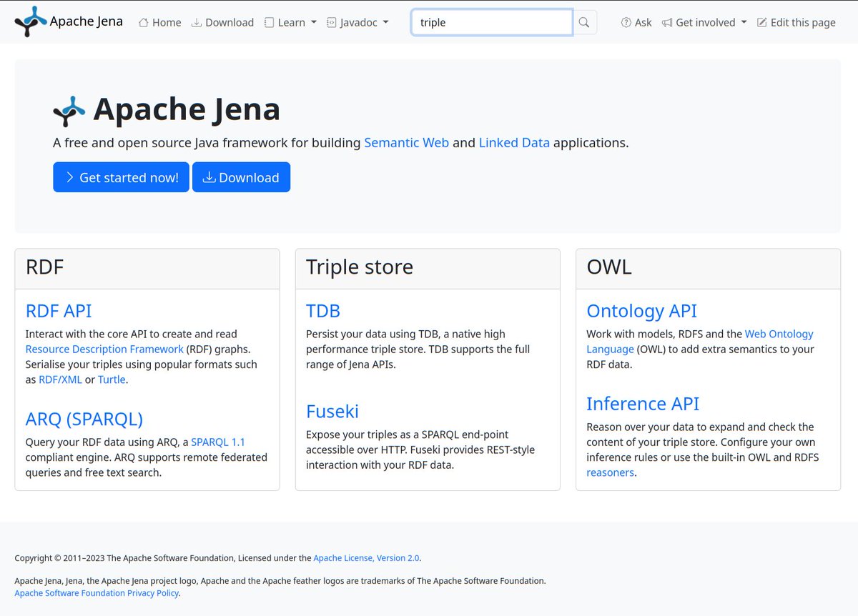This screenshot has width=858, height=616.
Task: Click the 'Copyright © 2011–2023' footer text
Action: pos(59,558)
